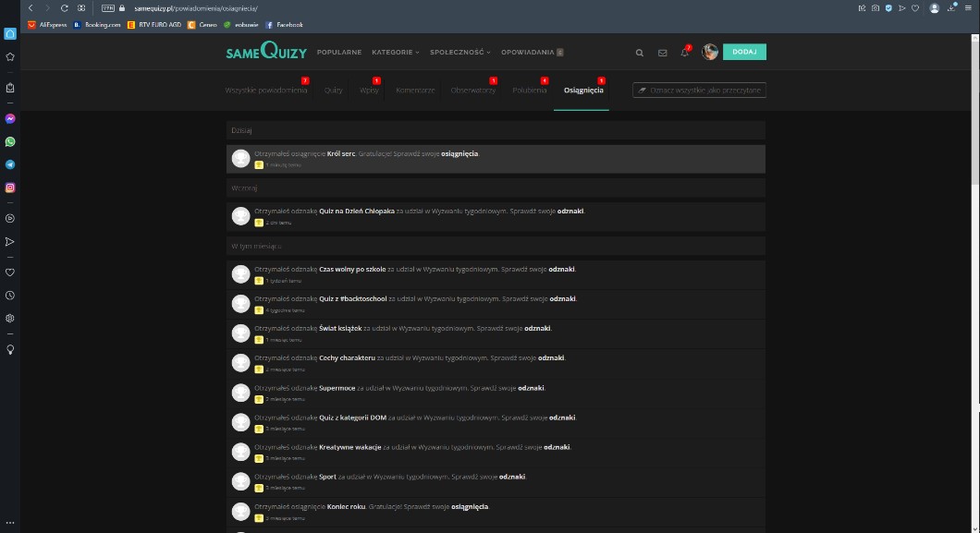Click the search magnifier icon
This screenshot has width=980, height=533.
click(x=639, y=53)
